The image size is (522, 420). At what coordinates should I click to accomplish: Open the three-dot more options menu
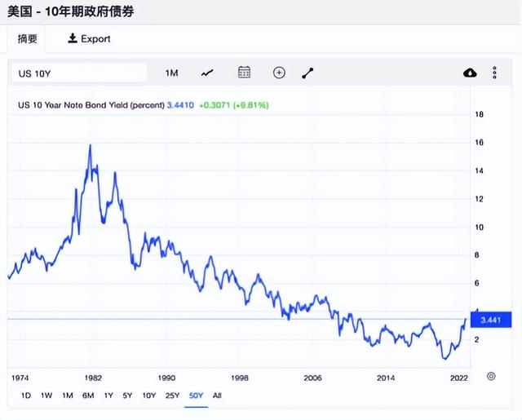point(495,73)
